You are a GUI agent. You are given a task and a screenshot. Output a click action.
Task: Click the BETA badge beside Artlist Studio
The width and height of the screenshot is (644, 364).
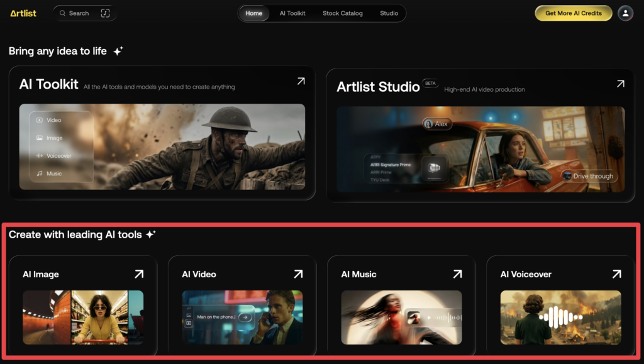(430, 84)
